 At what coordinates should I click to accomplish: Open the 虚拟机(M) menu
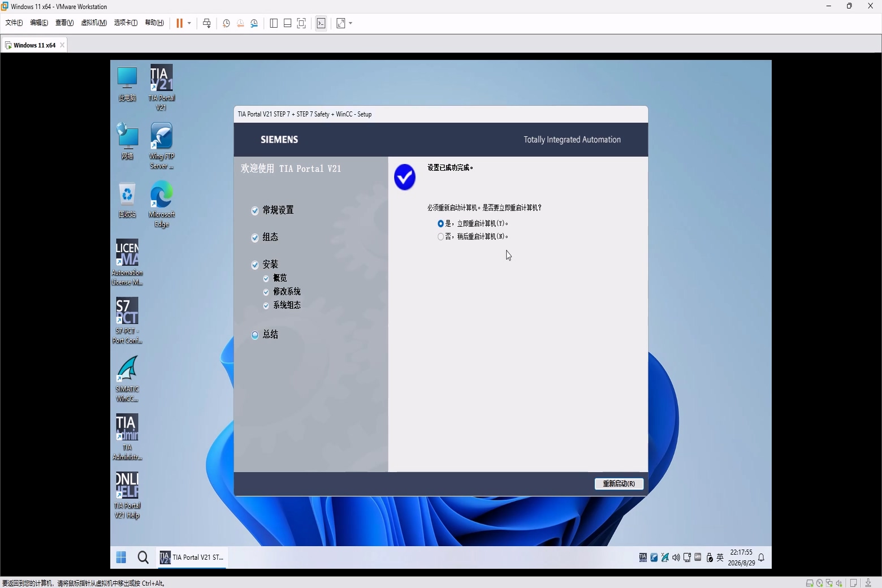click(x=94, y=23)
